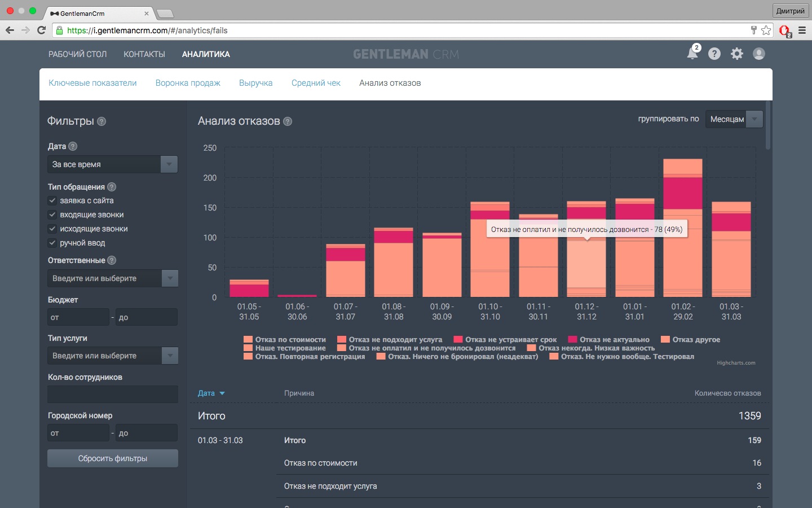
Task: Click help icon beside Анализ отказов title
Action: tap(288, 121)
